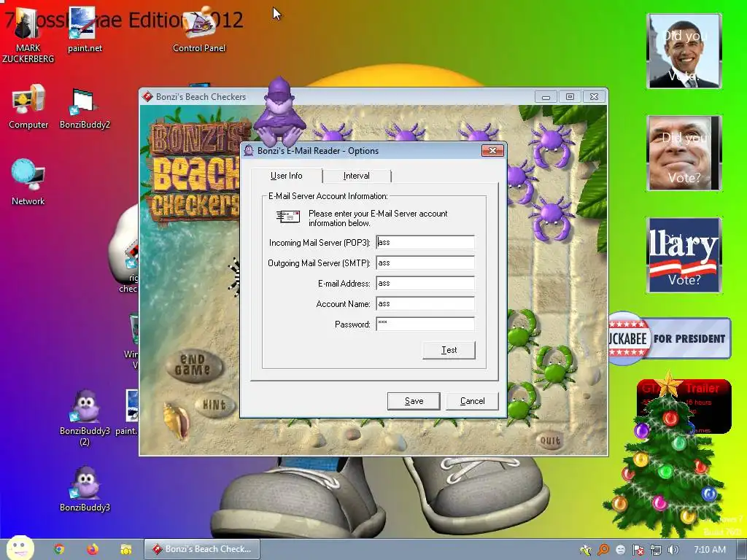Click the white smiley face tray icon
The height and width of the screenshot is (560, 747).
pyautogui.click(x=620, y=550)
